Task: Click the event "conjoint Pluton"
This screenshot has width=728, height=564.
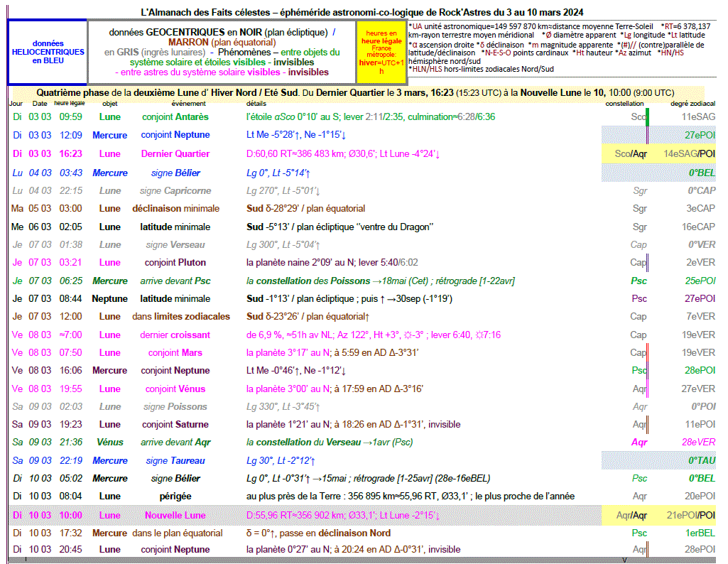Action: (175, 263)
